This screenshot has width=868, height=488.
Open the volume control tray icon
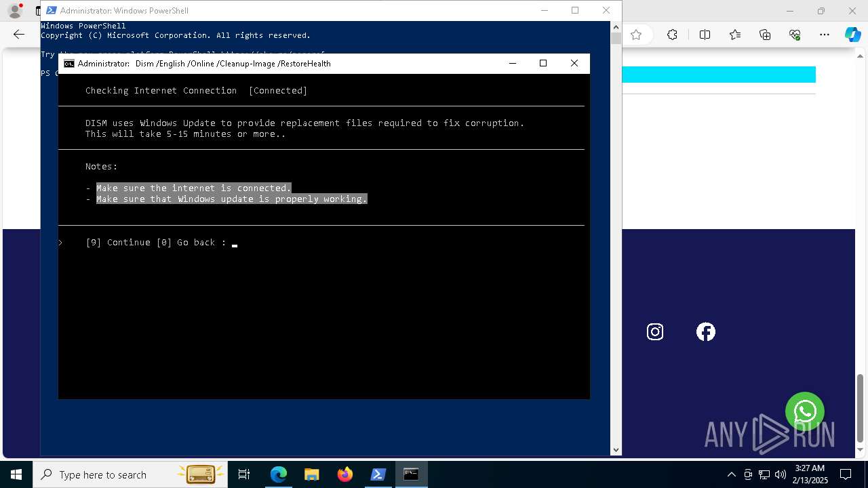pos(781,474)
